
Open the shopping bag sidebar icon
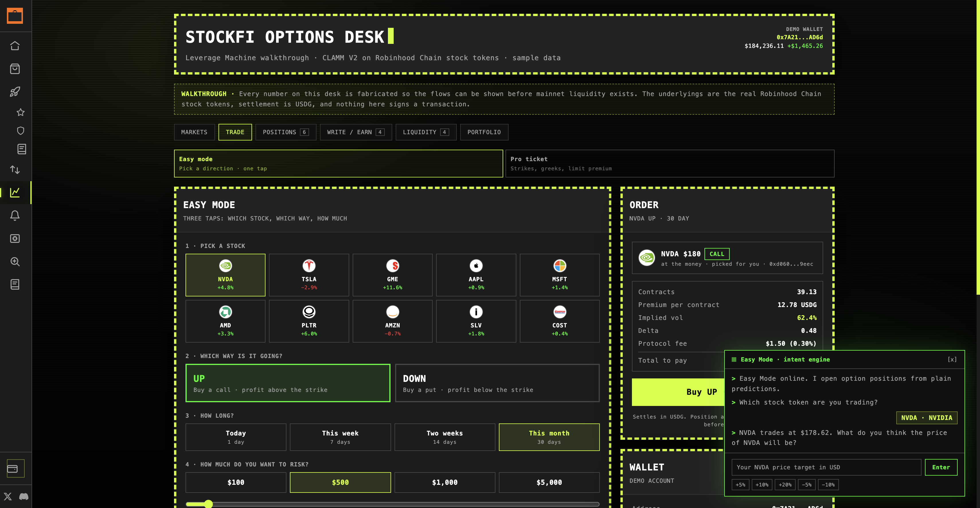[15, 69]
